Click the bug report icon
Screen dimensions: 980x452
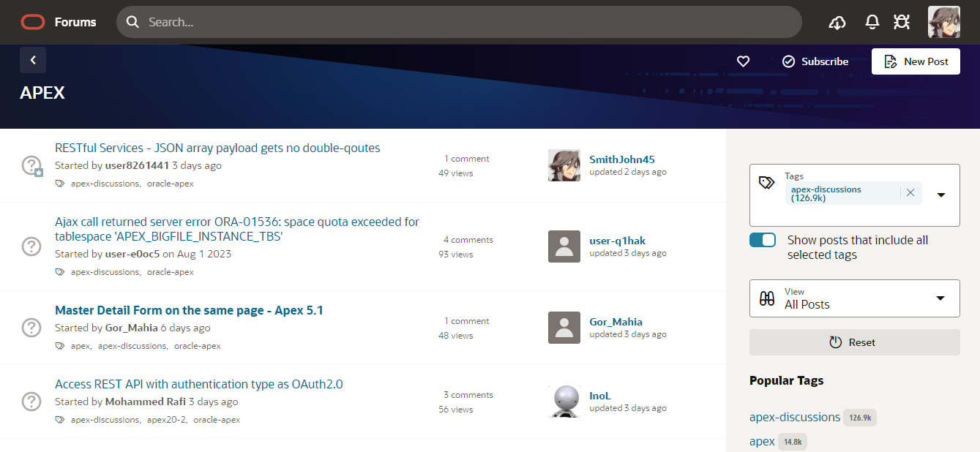point(902,22)
